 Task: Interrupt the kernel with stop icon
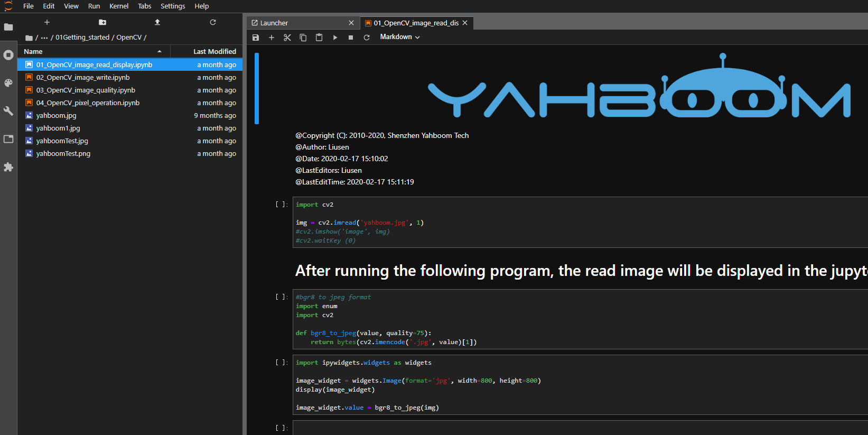click(x=351, y=38)
